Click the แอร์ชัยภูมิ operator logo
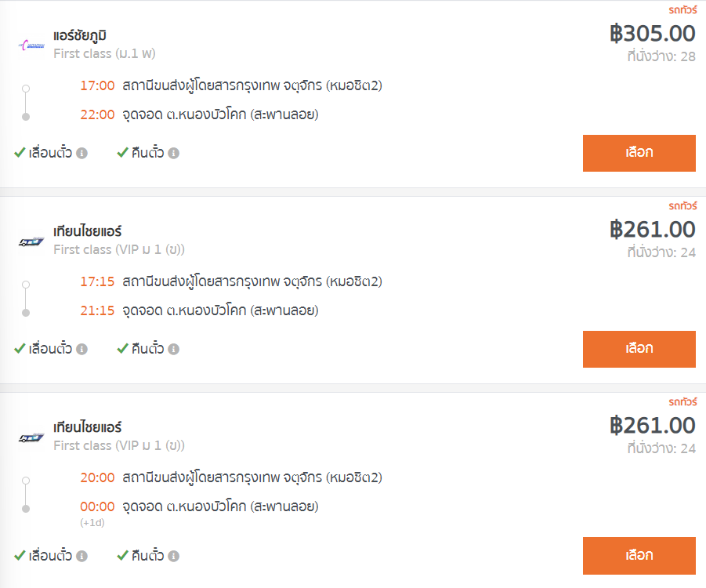 [31, 45]
